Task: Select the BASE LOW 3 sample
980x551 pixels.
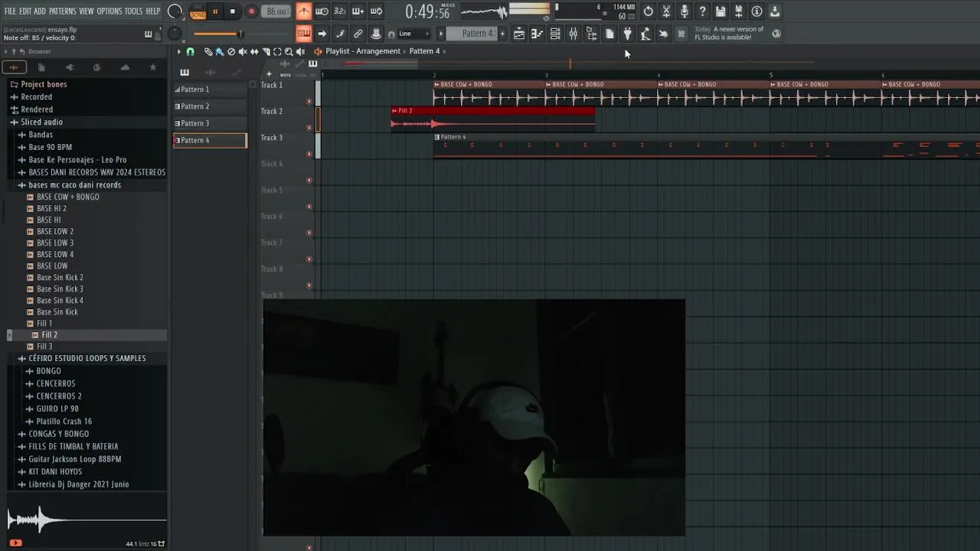Action: coord(55,243)
